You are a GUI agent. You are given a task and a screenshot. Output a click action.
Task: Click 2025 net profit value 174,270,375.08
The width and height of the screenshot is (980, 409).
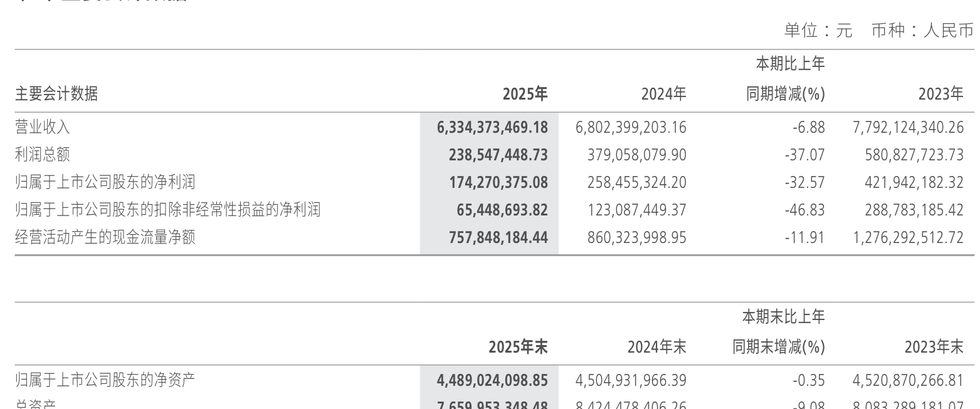(x=498, y=182)
